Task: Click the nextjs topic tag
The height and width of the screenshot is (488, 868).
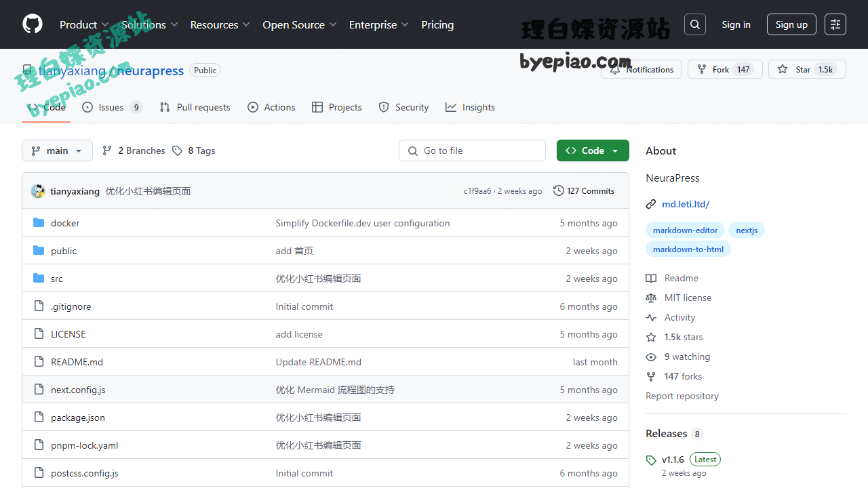Action: [x=747, y=230]
